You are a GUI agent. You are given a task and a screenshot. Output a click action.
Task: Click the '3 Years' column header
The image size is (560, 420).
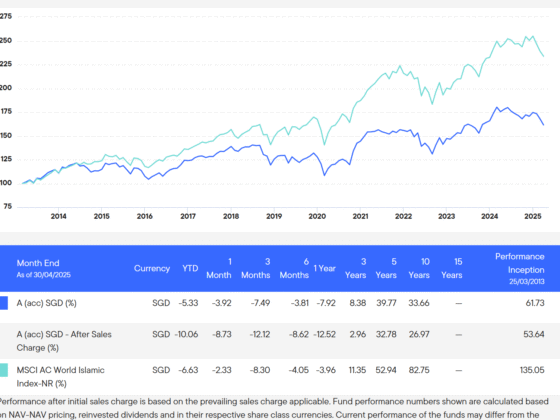click(356, 269)
